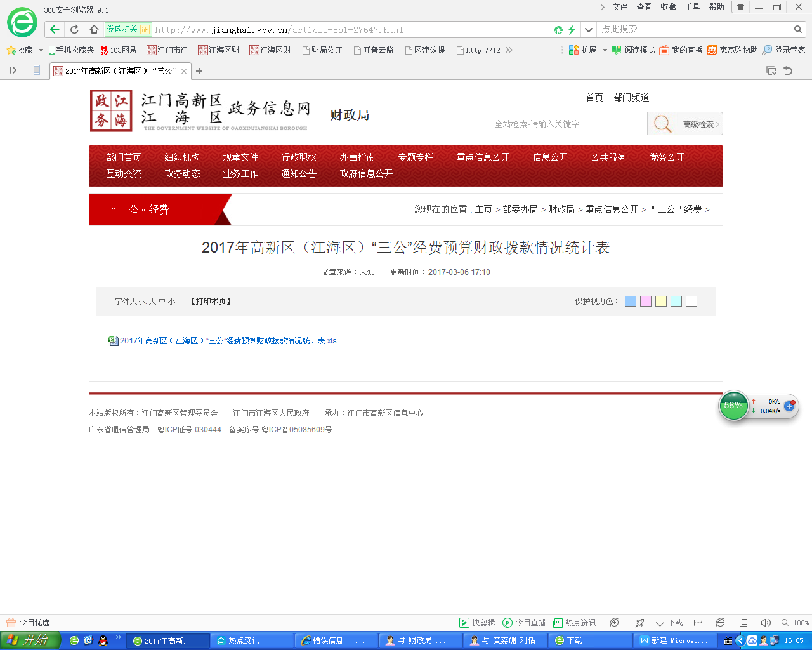Open 部门频道 at the top of the site

coord(631,97)
